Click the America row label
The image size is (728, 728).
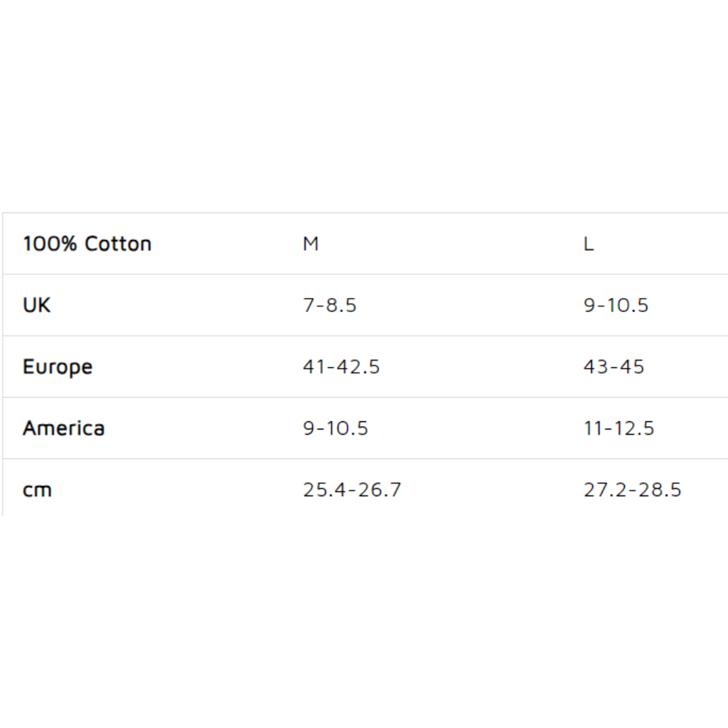click(x=63, y=429)
